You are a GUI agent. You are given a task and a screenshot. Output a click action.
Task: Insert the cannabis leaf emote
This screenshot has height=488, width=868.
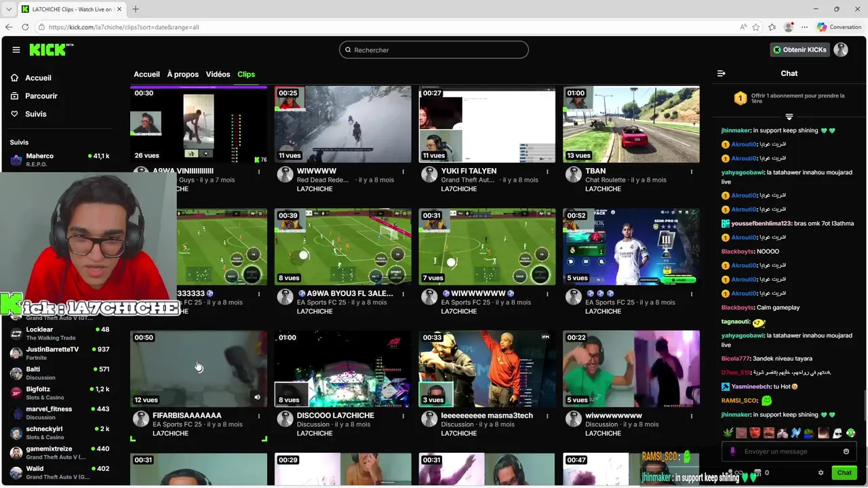click(728, 433)
